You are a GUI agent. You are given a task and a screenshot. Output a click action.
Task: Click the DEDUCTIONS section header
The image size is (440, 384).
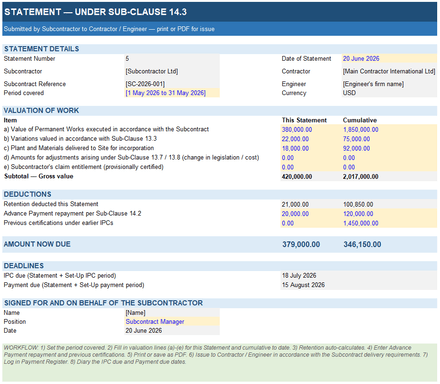click(220, 194)
